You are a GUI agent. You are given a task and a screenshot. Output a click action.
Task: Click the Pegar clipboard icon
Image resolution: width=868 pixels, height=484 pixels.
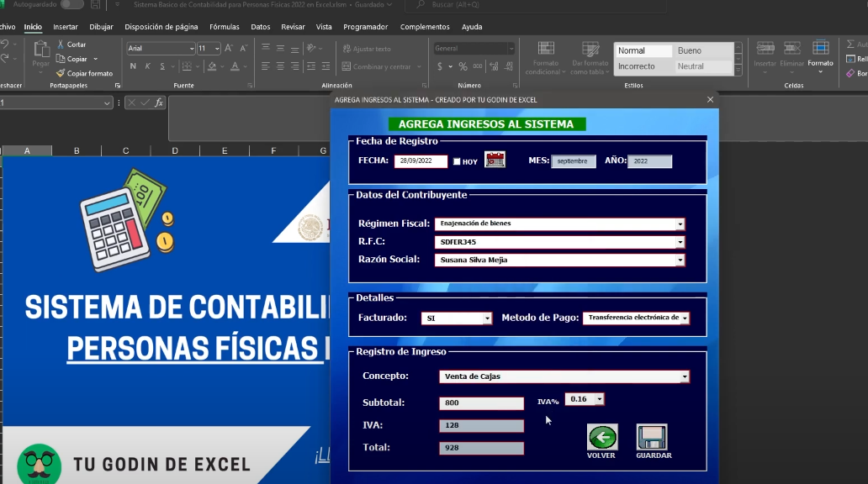point(41,50)
